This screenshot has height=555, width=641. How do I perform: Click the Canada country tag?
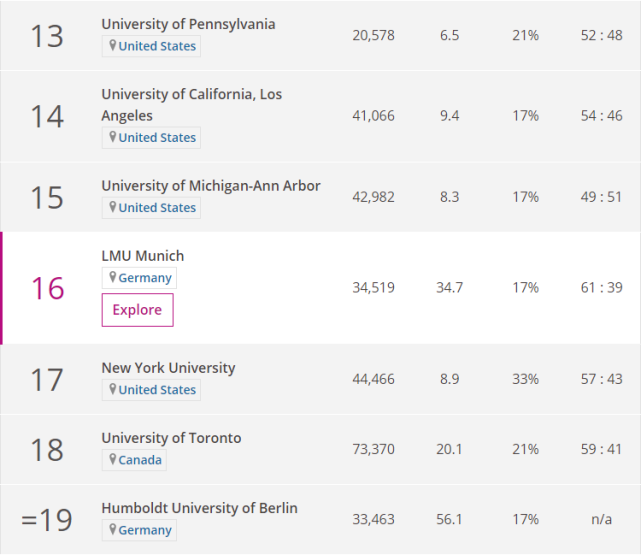click(x=139, y=460)
